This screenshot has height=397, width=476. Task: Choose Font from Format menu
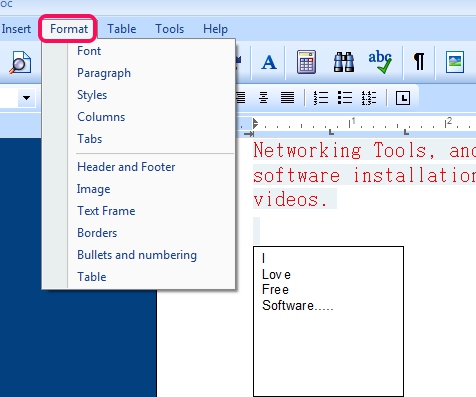pos(89,51)
